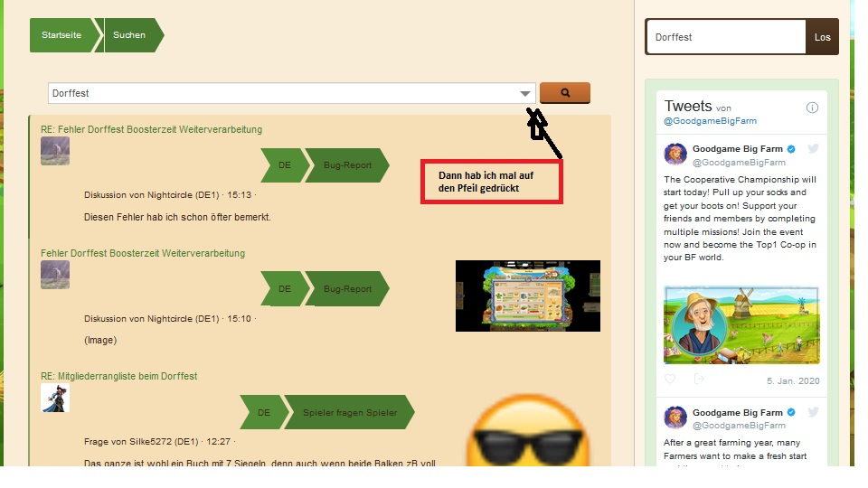The image size is (868, 488).
Task: Click 'Diskussion von Nightcircle (DE1) · 15:13' text
Action: tap(170, 195)
